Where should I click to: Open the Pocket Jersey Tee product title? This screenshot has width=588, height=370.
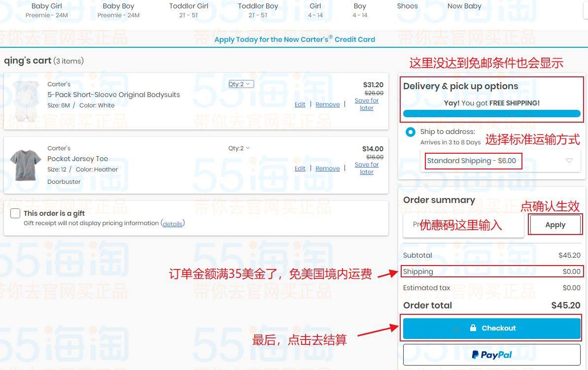point(77,159)
